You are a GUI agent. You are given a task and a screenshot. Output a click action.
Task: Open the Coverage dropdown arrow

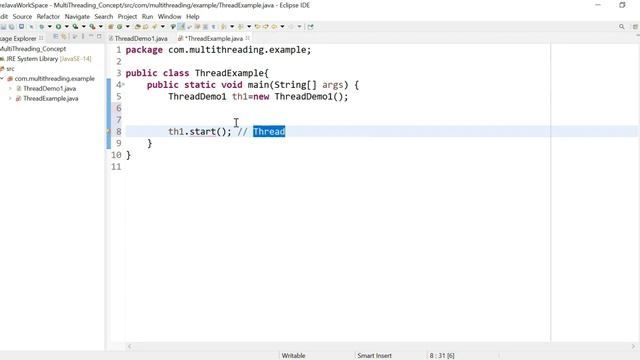tap(84, 27)
